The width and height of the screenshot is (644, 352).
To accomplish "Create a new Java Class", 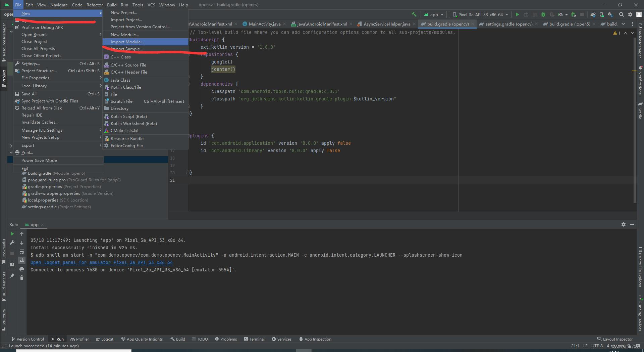I will tap(145, 80).
